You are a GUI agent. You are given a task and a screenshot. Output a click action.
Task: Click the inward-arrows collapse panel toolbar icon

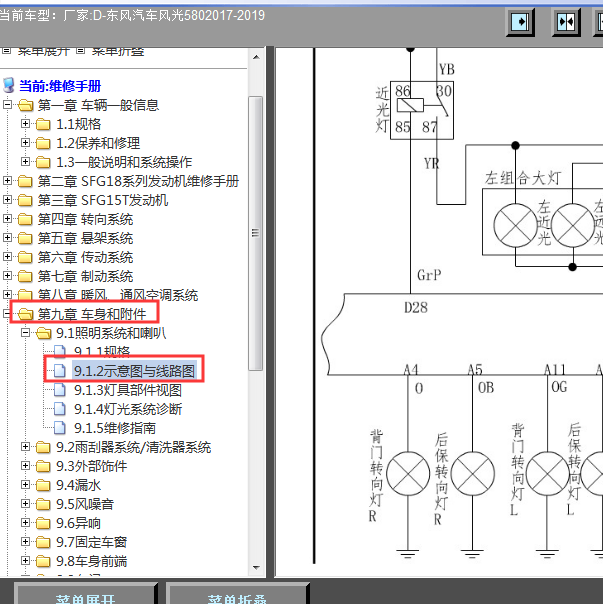(566, 22)
